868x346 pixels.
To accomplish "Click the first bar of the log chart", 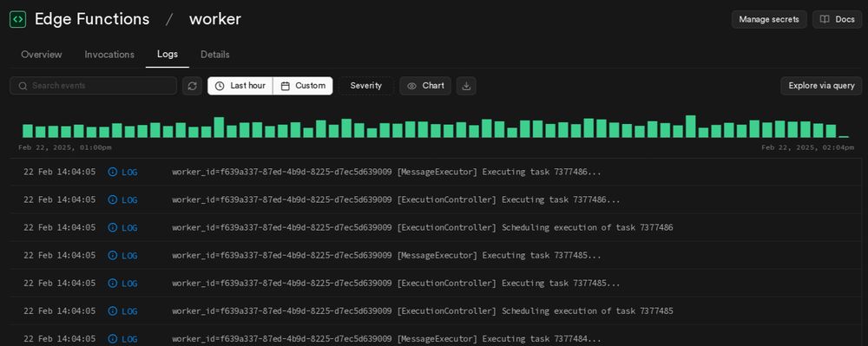I will click(x=27, y=131).
